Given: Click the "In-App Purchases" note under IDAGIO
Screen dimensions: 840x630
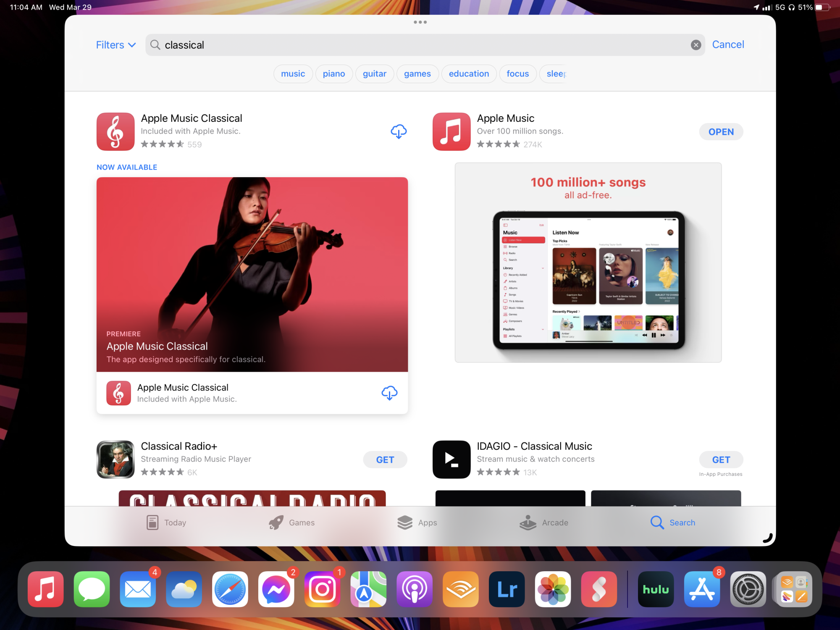Looking at the screenshot, I should coord(721,474).
